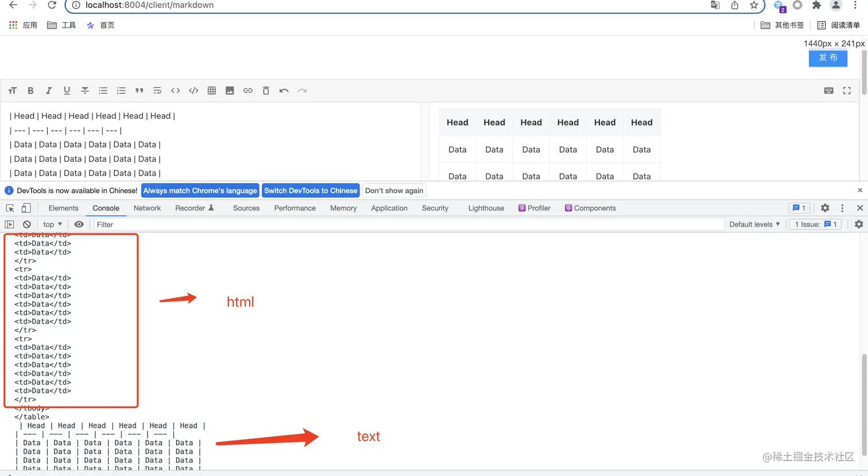
Task: Bookmark this page with the star icon
Action: click(x=754, y=5)
